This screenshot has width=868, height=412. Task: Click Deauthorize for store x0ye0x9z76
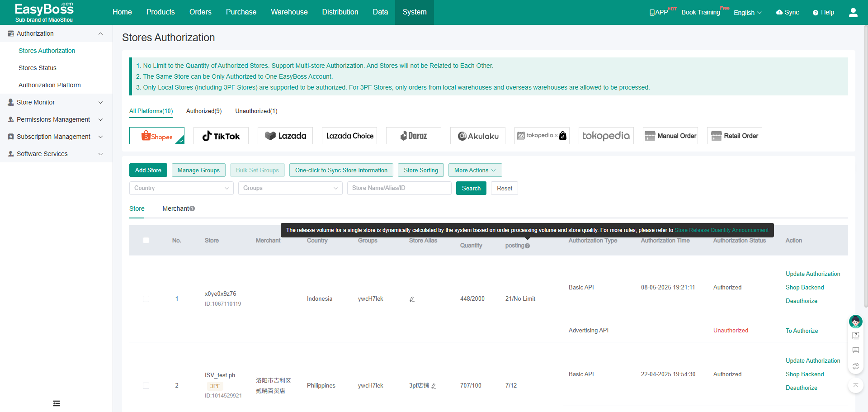pyautogui.click(x=802, y=301)
